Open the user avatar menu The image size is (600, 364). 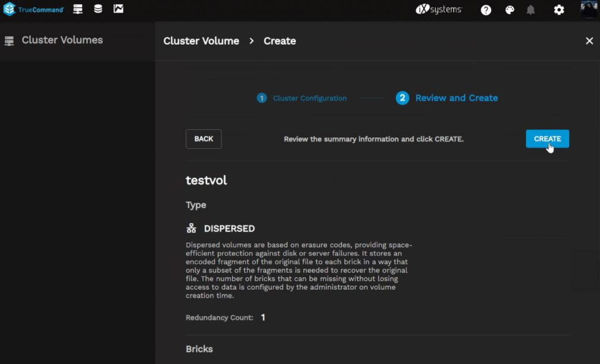(x=589, y=10)
